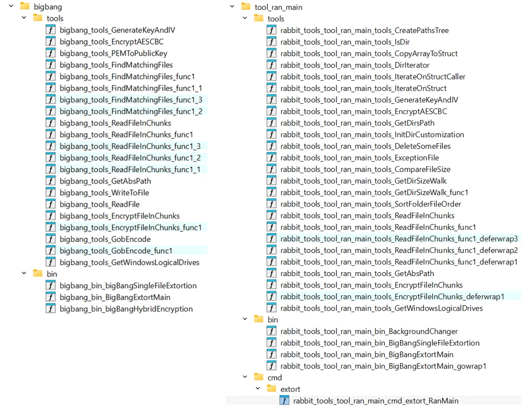Collapse the tools folder under bigbang
This screenshot has height=406, width=532.
[24, 18]
